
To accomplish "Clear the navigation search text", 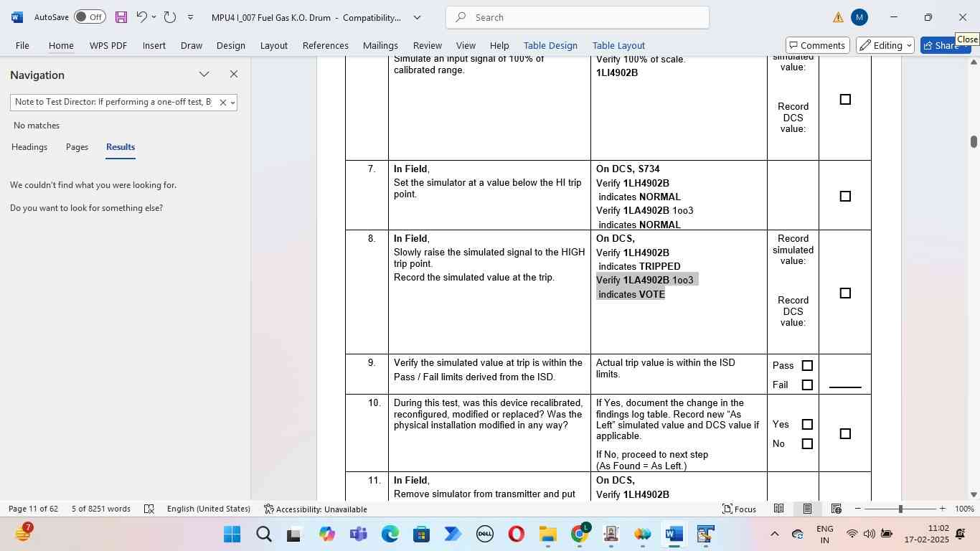I will 222,103.
